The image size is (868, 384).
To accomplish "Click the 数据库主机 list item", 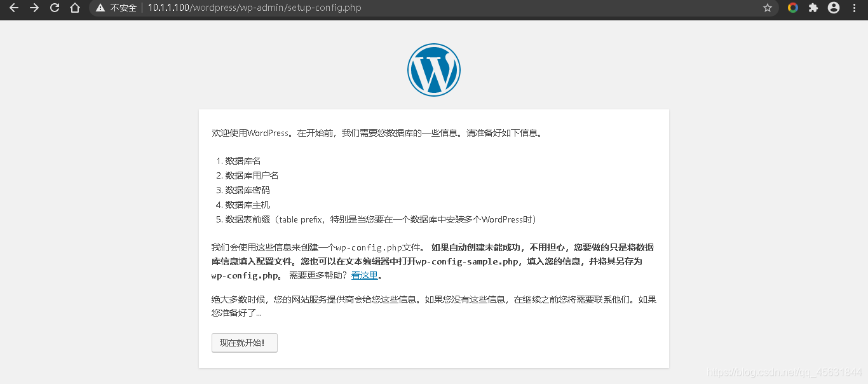I will point(247,205).
